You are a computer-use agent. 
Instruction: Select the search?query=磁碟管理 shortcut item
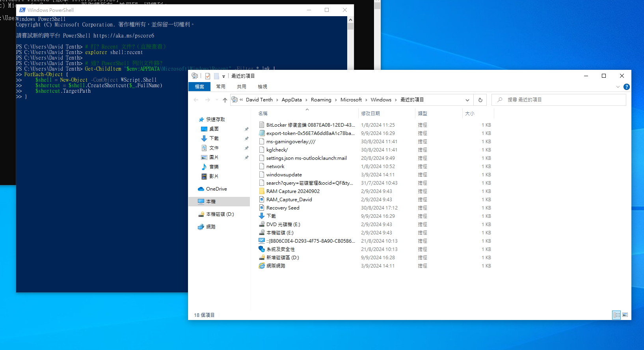click(310, 183)
